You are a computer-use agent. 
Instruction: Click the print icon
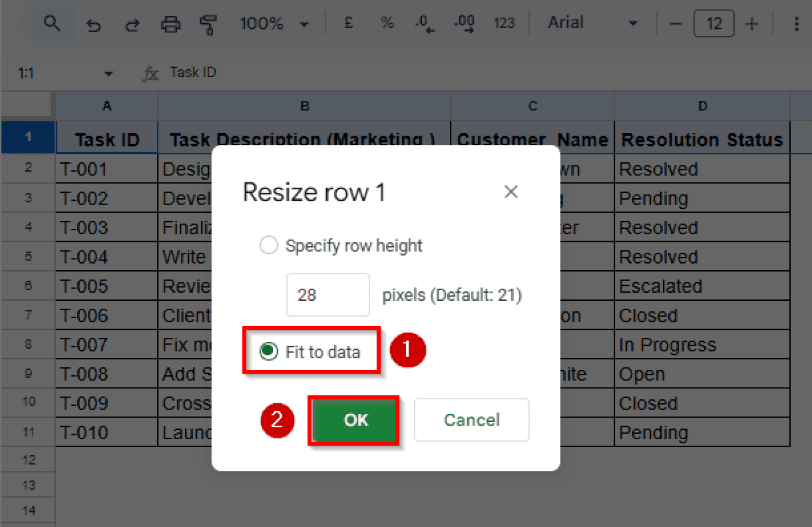170,24
